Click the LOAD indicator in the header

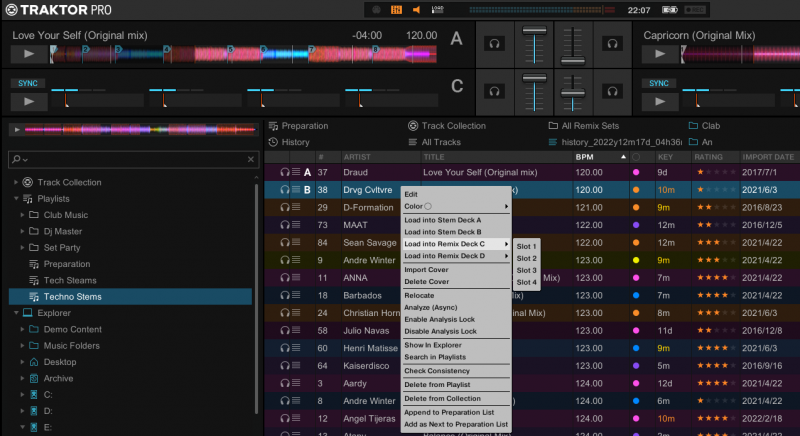point(437,10)
